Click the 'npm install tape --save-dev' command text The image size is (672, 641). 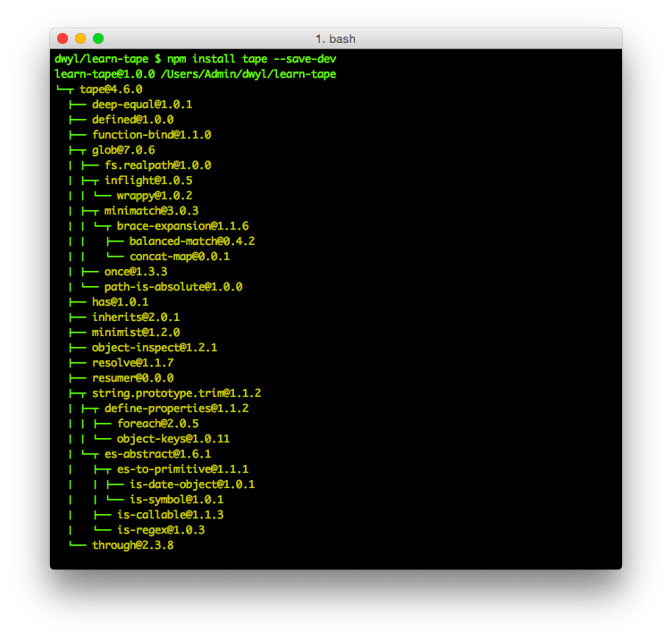tap(252, 59)
